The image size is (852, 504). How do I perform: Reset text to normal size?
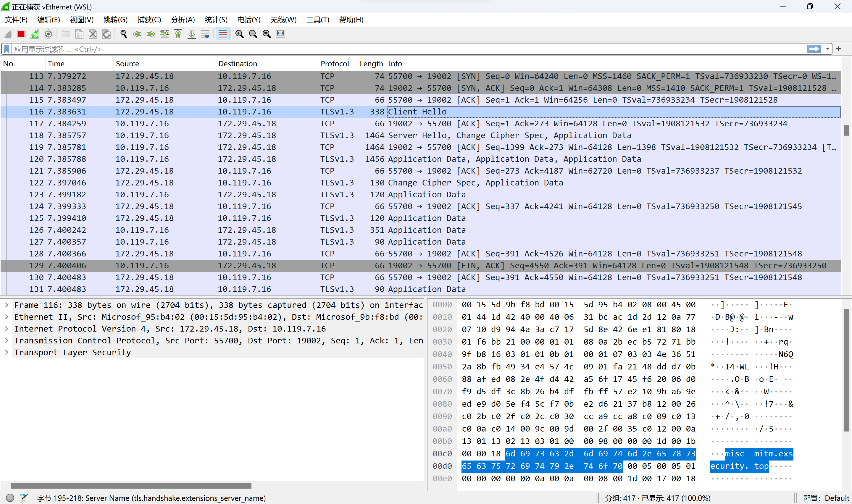click(x=267, y=34)
